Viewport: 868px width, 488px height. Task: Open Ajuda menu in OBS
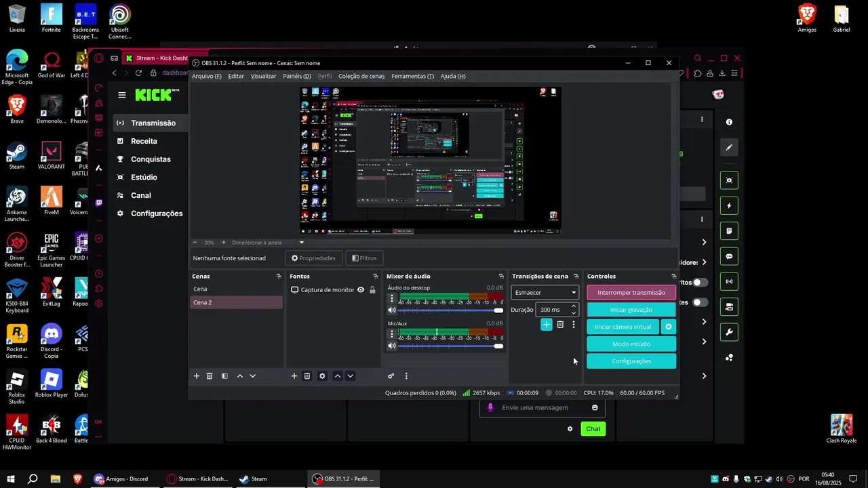(453, 76)
